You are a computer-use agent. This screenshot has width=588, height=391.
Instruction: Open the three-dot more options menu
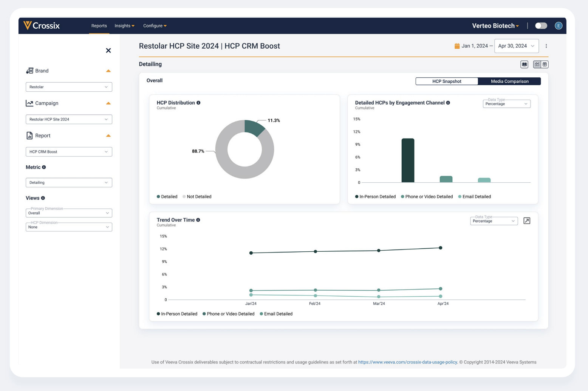coord(546,46)
